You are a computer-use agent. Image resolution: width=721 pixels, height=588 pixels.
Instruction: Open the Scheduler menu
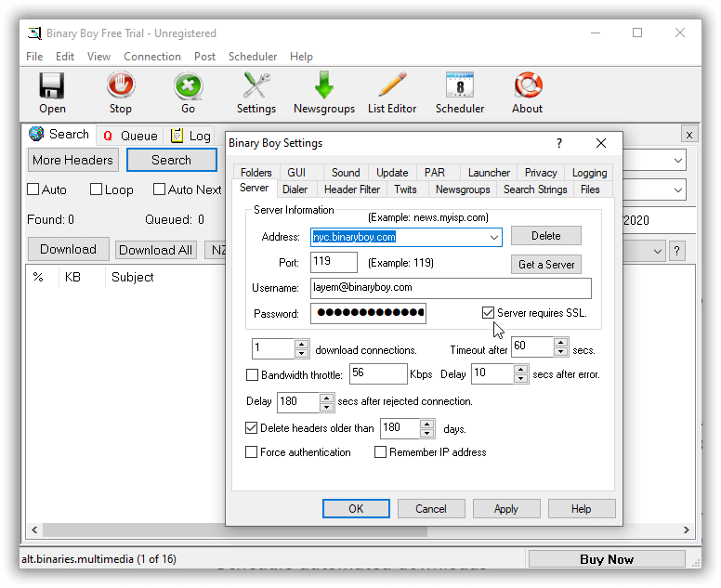click(253, 57)
